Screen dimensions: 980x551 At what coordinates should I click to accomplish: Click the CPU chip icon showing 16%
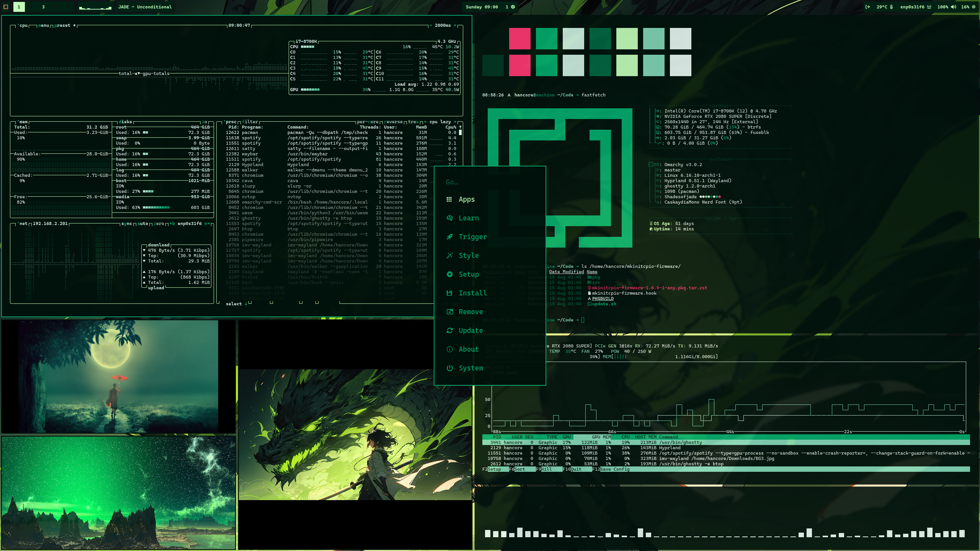[x=974, y=7]
